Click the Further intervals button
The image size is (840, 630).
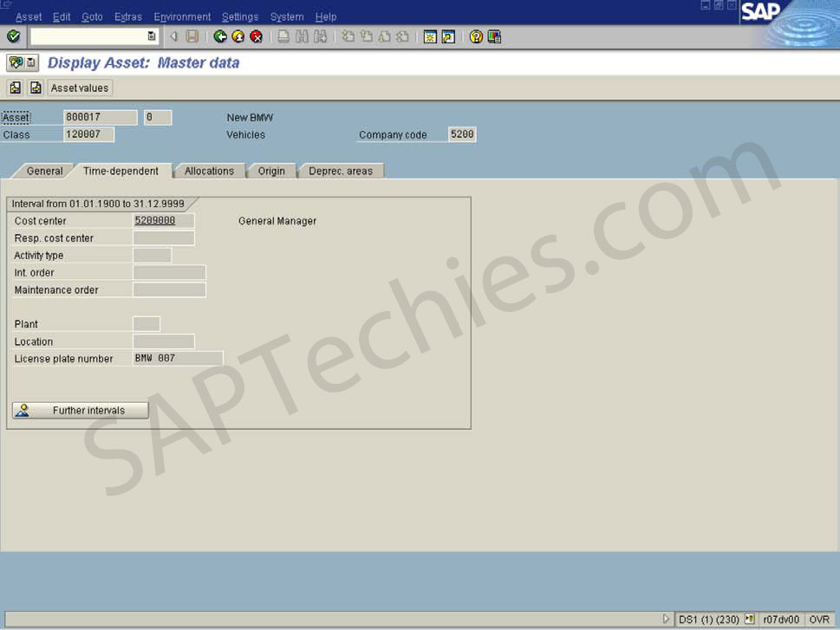pos(80,409)
